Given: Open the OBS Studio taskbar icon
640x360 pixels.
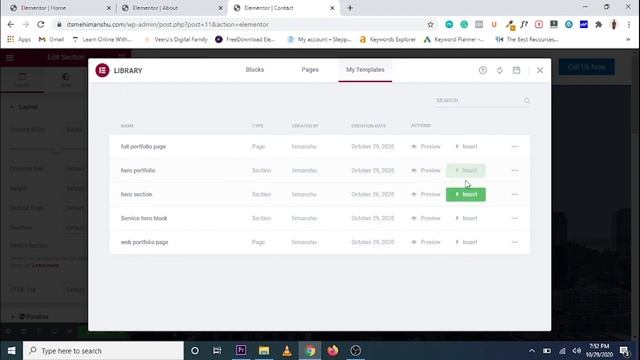Looking at the screenshot, I should (356, 351).
